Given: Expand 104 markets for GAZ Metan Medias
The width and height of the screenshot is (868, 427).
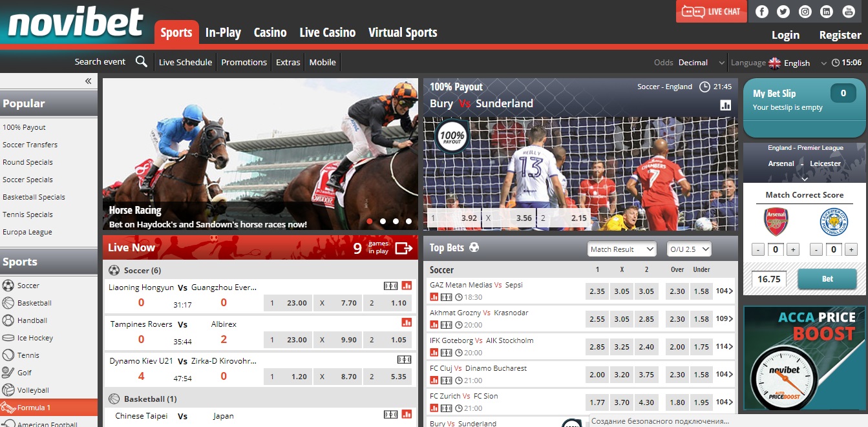Looking at the screenshot, I should pos(725,291).
